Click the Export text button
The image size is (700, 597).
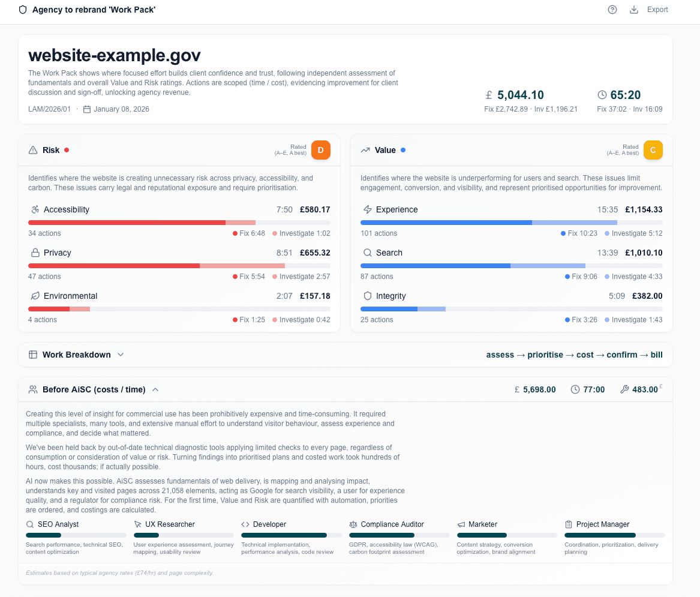(657, 10)
